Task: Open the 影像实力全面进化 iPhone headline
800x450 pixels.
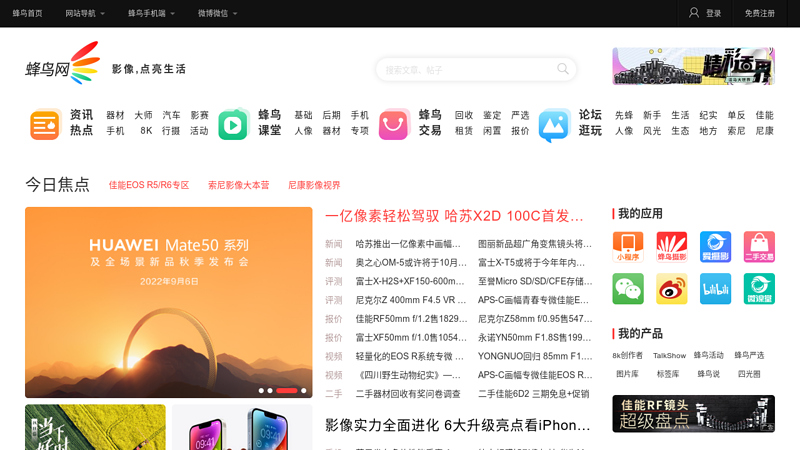Action: click(x=458, y=425)
